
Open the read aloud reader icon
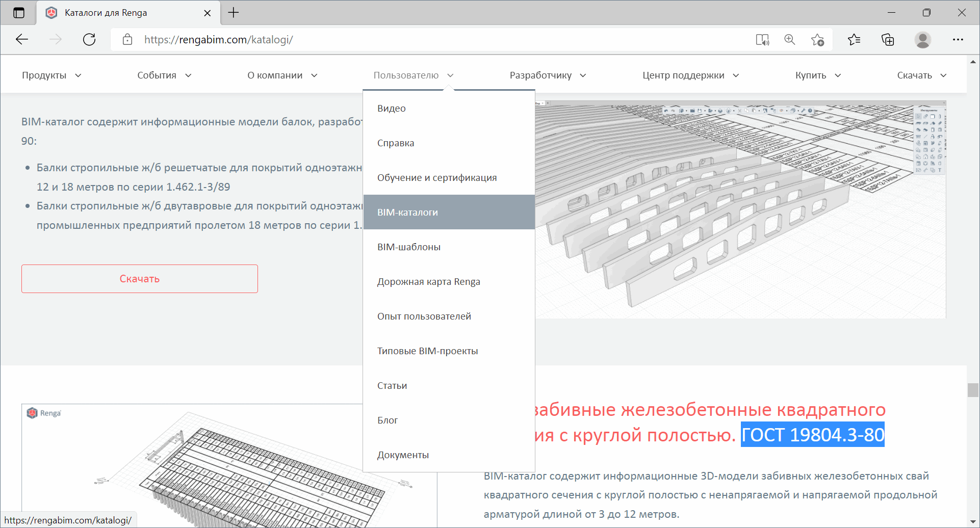(762, 40)
